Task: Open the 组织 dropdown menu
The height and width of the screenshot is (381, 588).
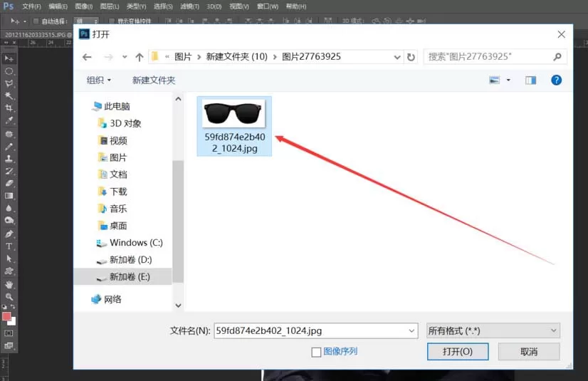Action: click(99, 80)
